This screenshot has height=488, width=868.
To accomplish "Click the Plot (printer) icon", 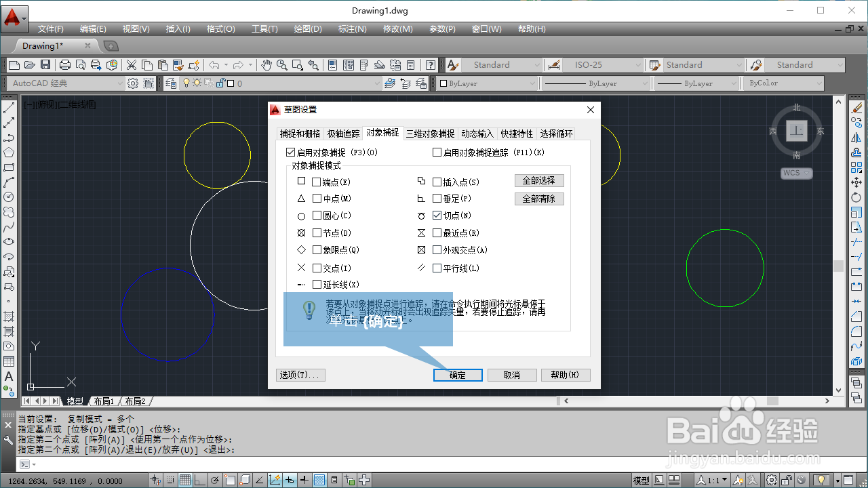I will coord(65,65).
